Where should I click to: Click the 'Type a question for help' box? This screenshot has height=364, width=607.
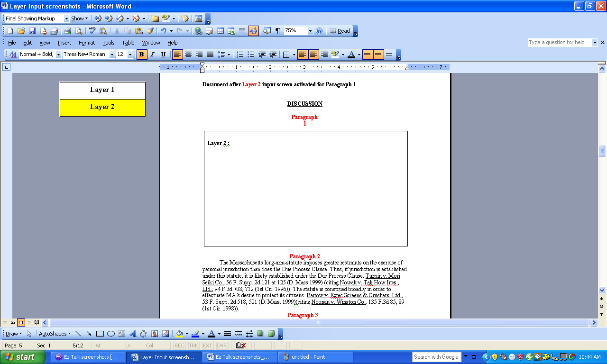pos(560,43)
